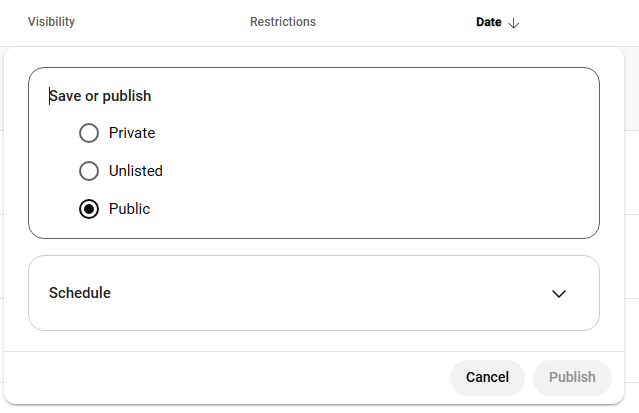Click the "Save or publish" heading

click(100, 96)
